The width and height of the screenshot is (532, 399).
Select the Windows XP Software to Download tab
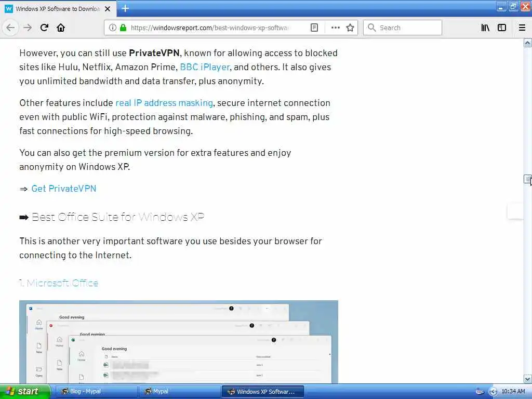click(x=58, y=9)
